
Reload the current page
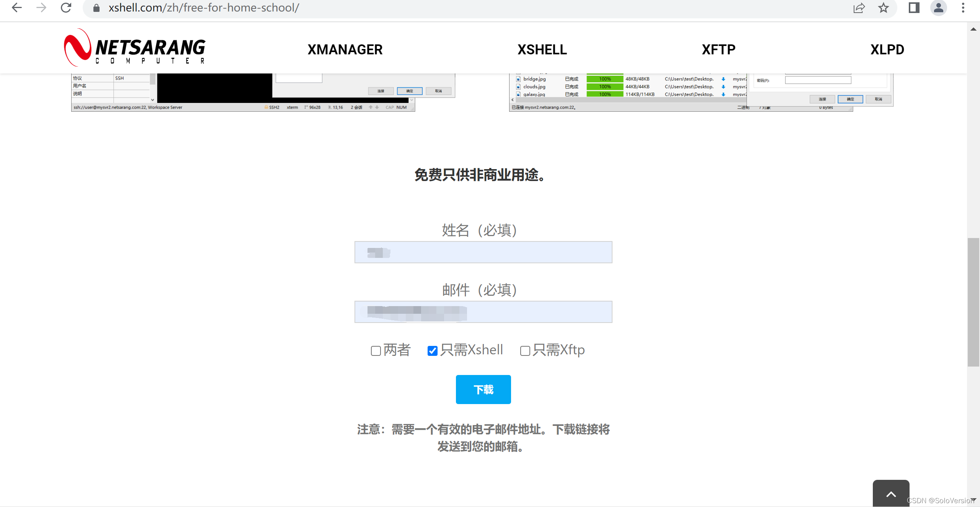[x=66, y=8]
